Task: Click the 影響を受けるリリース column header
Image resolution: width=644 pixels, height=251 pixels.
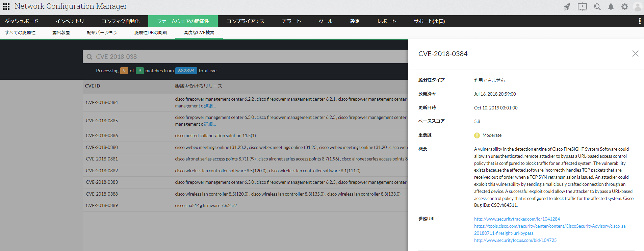Action: pyautogui.click(x=199, y=86)
